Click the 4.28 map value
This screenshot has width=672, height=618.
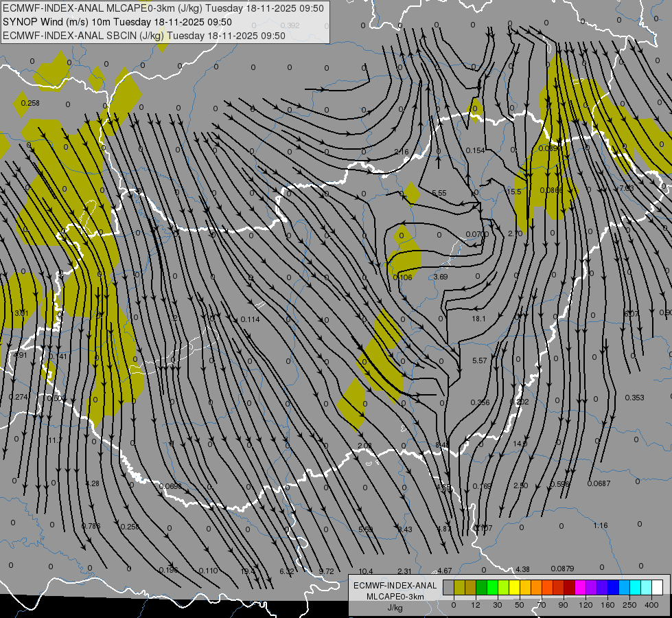93,483
